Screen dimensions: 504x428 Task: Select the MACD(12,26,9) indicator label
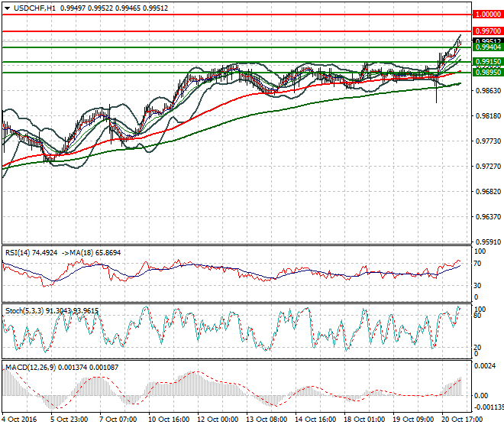(x=31, y=367)
